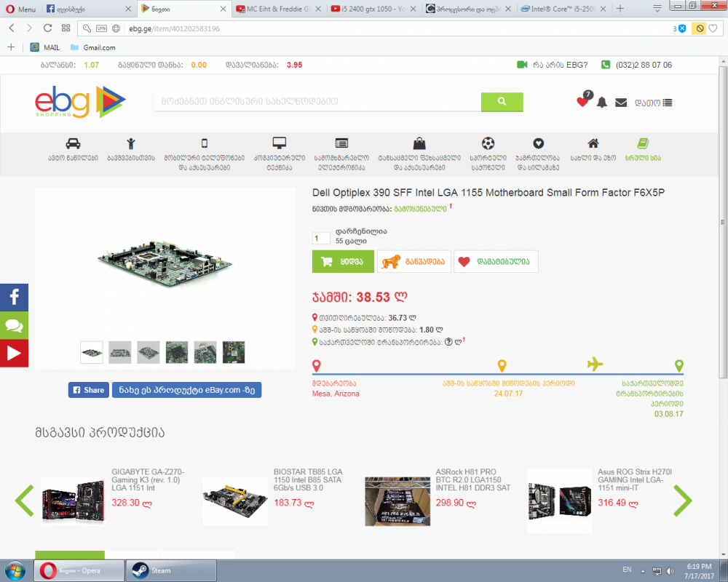This screenshot has height=582, width=728.
Task: Open the green chat bubble sidebar icon
Action: (14, 325)
